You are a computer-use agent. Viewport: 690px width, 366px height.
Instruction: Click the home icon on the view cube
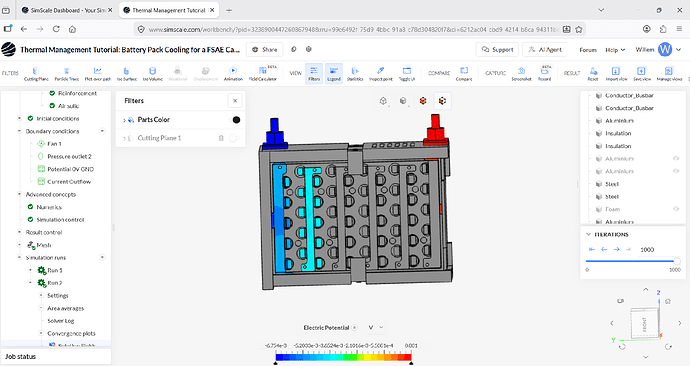[x=668, y=301]
